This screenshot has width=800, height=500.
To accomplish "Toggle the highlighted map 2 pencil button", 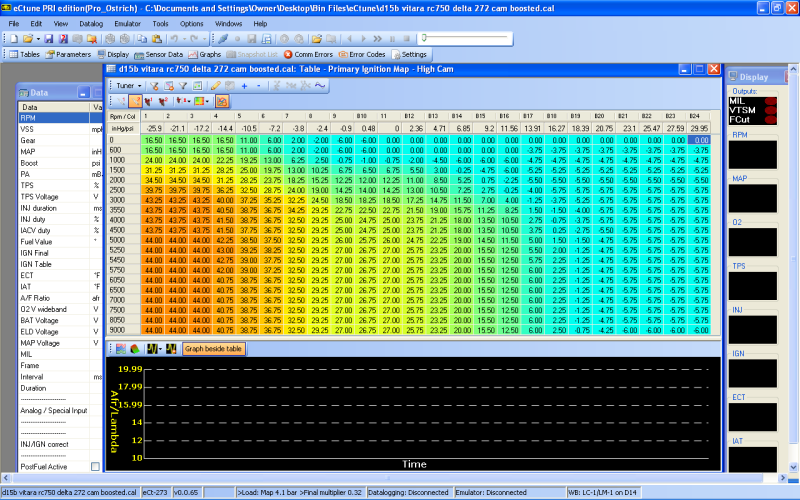I will [x=135, y=101].
